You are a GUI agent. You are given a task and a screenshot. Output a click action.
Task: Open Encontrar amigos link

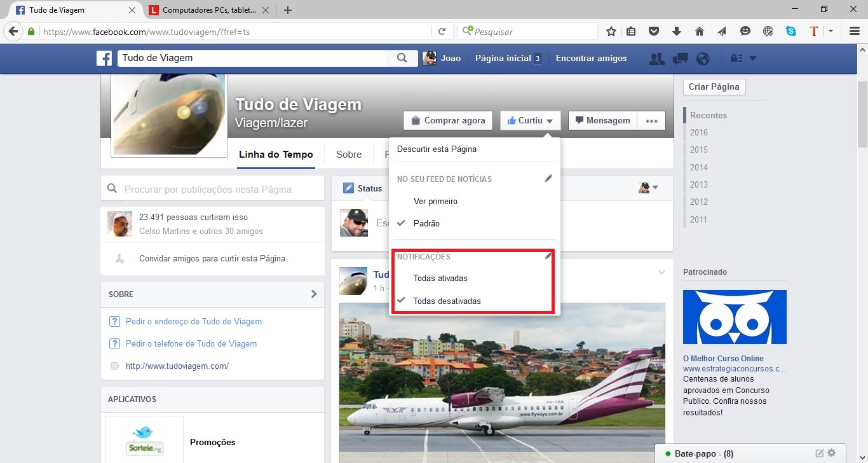pos(591,59)
